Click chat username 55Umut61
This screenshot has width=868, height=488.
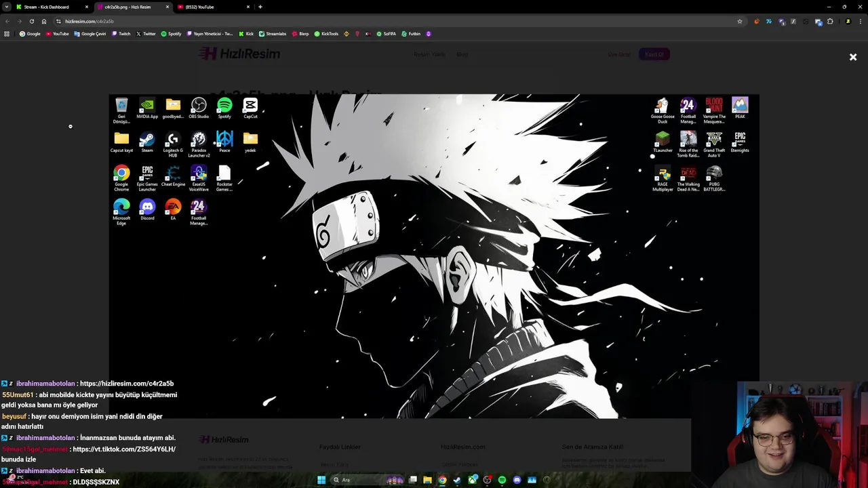(18, 395)
